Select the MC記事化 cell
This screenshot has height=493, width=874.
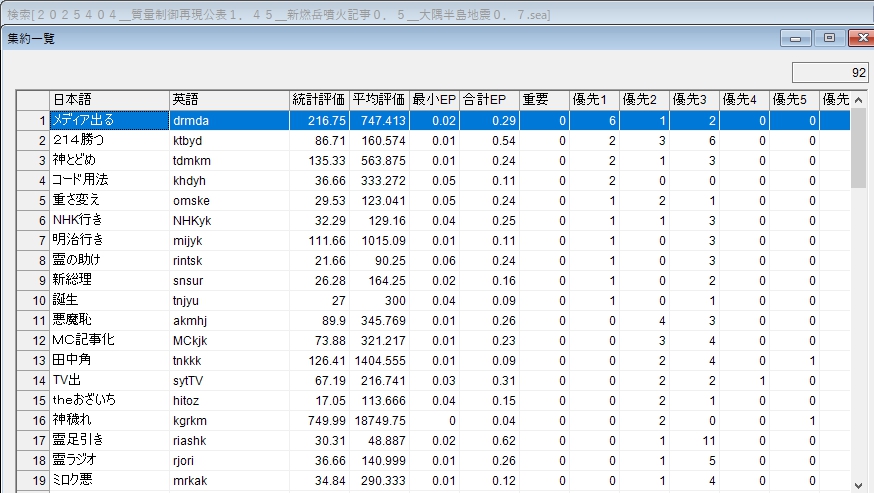click(109, 341)
